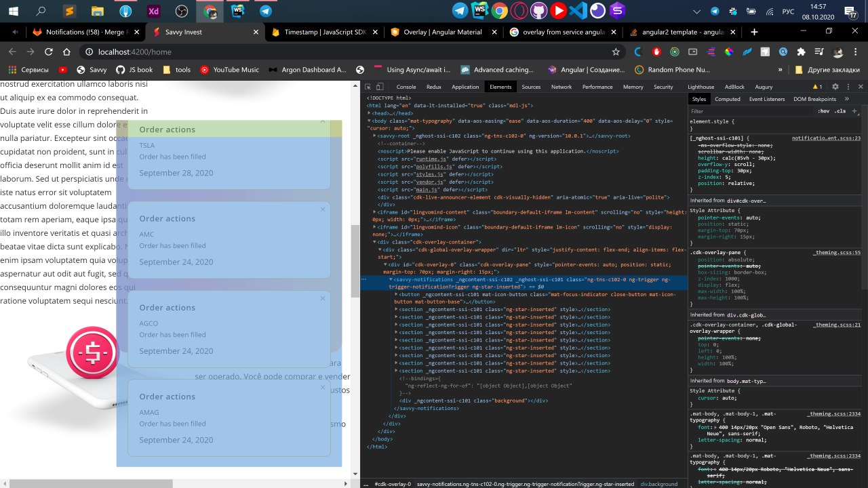Bookmark this page with the star icon
Screen dimensions: 868x488
click(x=616, y=52)
